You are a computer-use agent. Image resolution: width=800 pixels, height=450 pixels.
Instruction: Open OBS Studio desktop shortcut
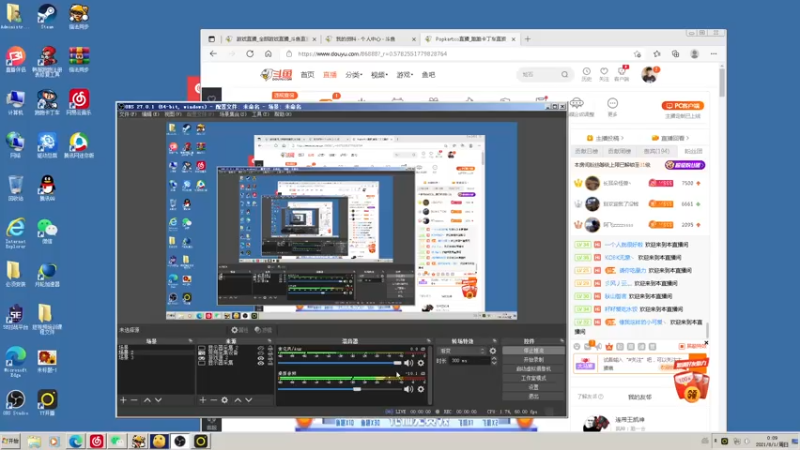15,403
